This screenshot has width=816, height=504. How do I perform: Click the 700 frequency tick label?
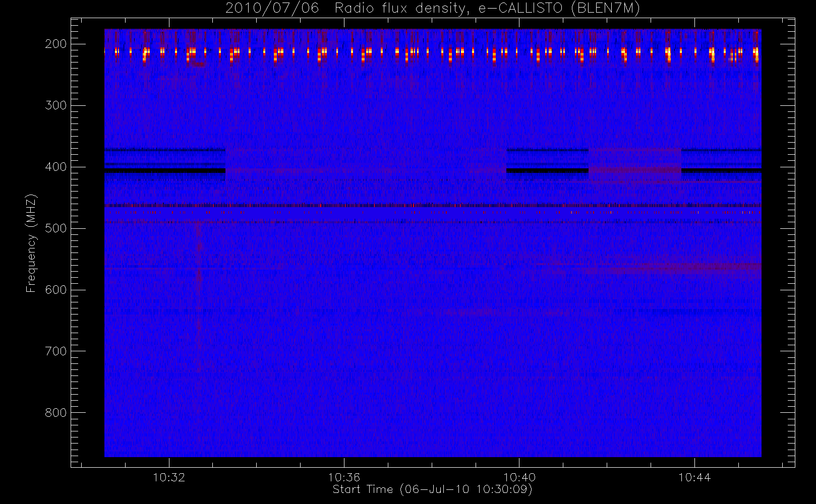coord(56,351)
